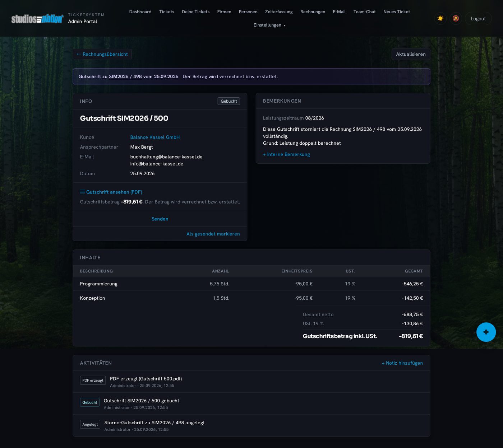
Task: Click the Leistungszeitraum value 08/2026
Action: pyautogui.click(x=314, y=118)
